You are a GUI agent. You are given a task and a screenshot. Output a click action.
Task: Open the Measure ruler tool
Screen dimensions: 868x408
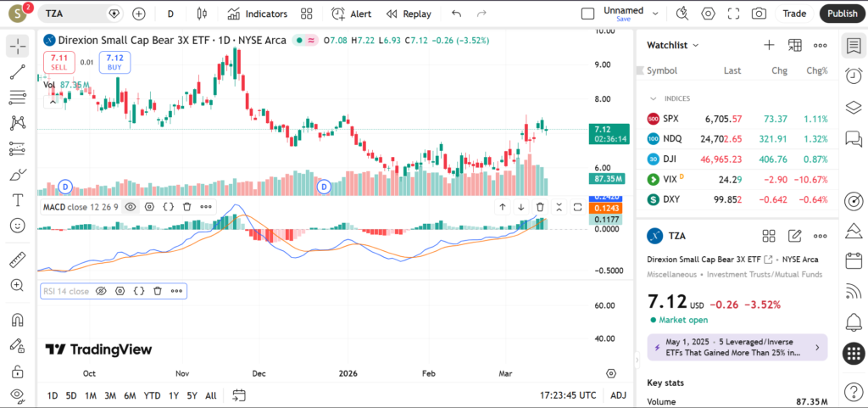(18, 260)
